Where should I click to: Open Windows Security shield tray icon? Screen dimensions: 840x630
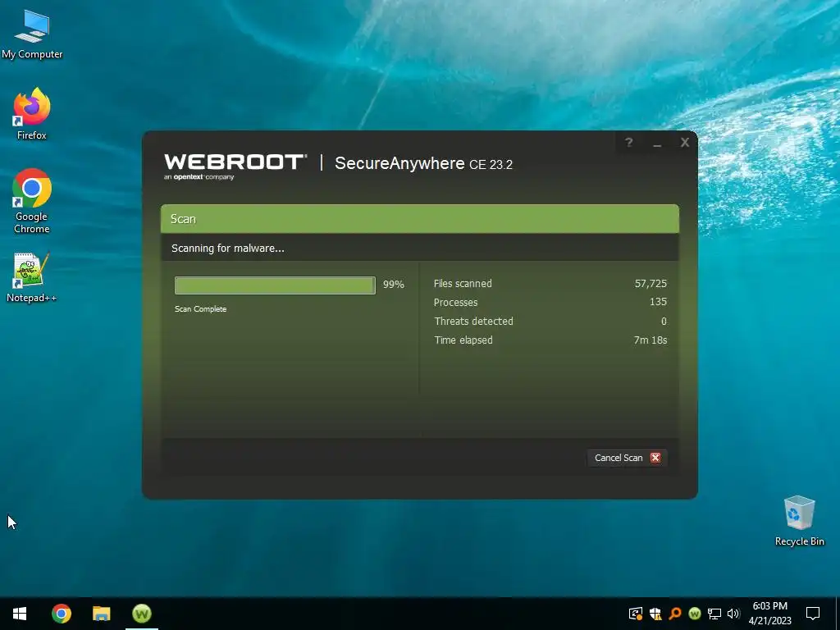pyautogui.click(x=655, y=614)
